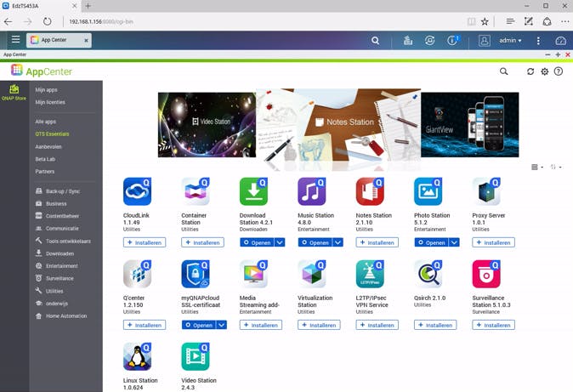Open App Center settings gear

pos(544,71)
